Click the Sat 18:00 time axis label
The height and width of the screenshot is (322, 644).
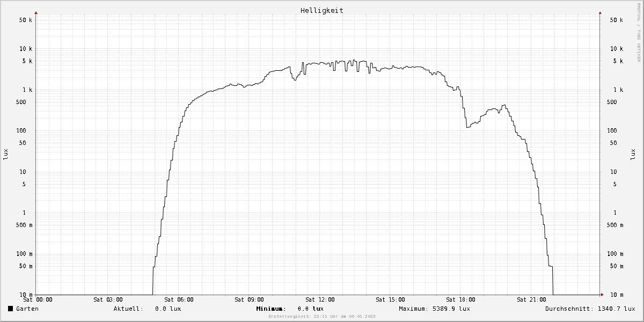point(461,299)
